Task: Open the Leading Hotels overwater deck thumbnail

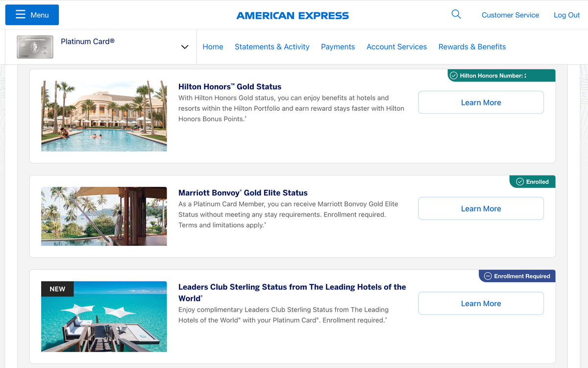Action: [104, 316]
